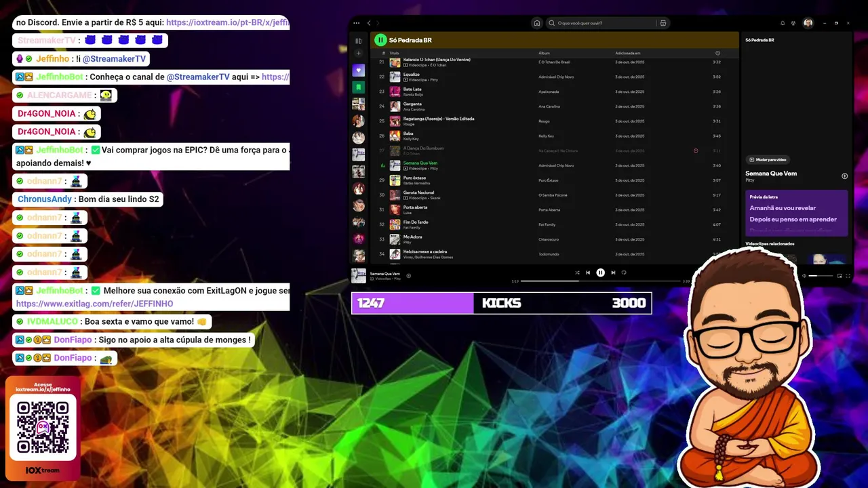Open album Chiaroscuro

pyautogui.click(x=549, y=239)
